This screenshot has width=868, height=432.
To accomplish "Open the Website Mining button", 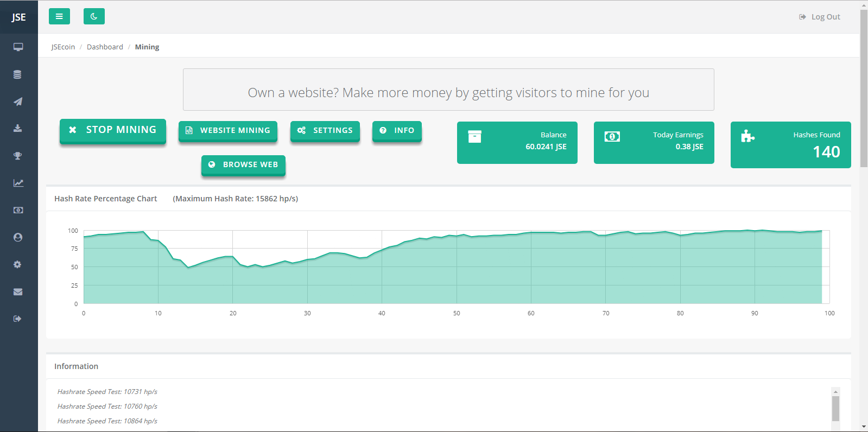I will 228,131.
